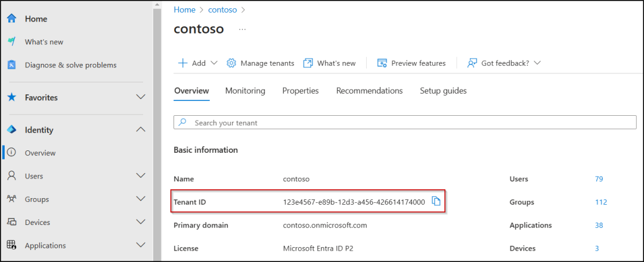The image size is (644, 262).
Task: Click the Preview features icon
Action: [x=382, y=63]
